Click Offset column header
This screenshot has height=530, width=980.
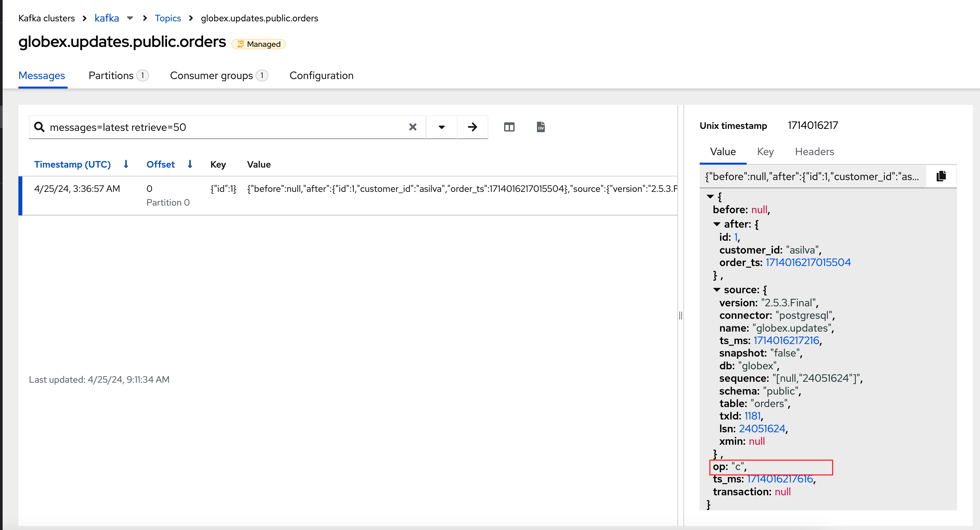(x=160, y=164)
